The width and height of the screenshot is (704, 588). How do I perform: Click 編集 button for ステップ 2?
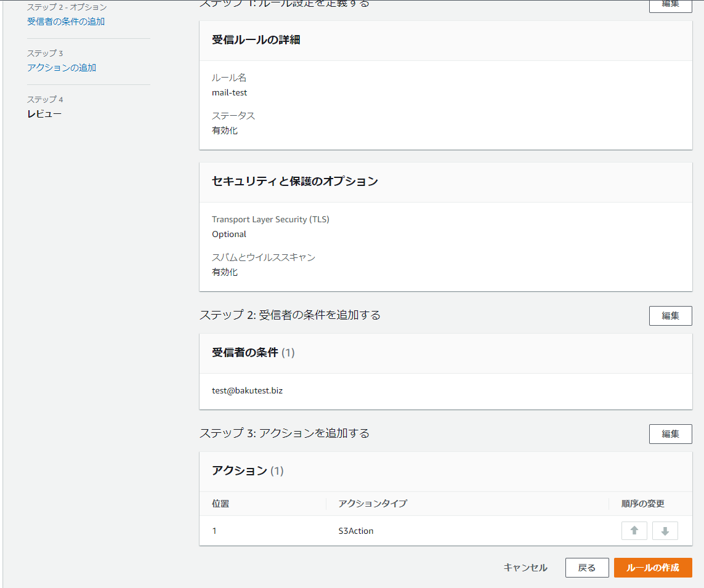click(670, 315)
